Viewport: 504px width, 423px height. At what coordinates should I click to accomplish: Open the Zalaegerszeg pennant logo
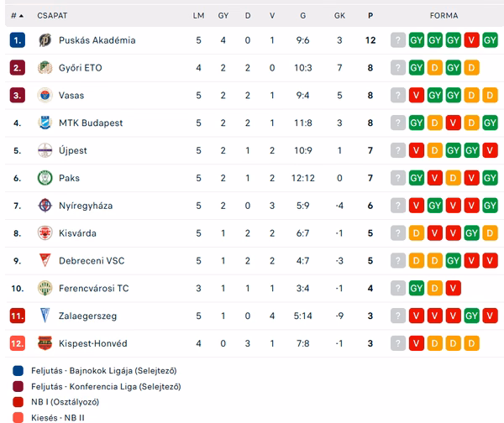point(45,316)
